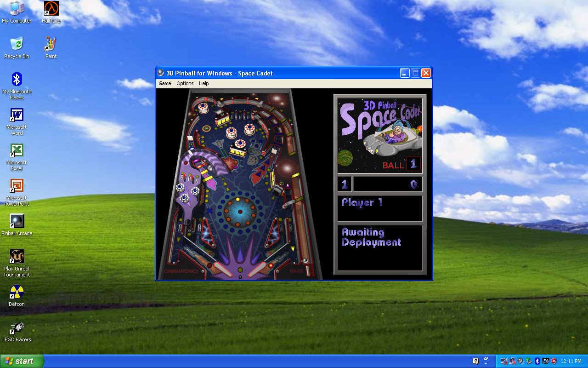The image size is (588, 368).
Task: Maximize the 3D Pinball window
Action: [415, 73]
